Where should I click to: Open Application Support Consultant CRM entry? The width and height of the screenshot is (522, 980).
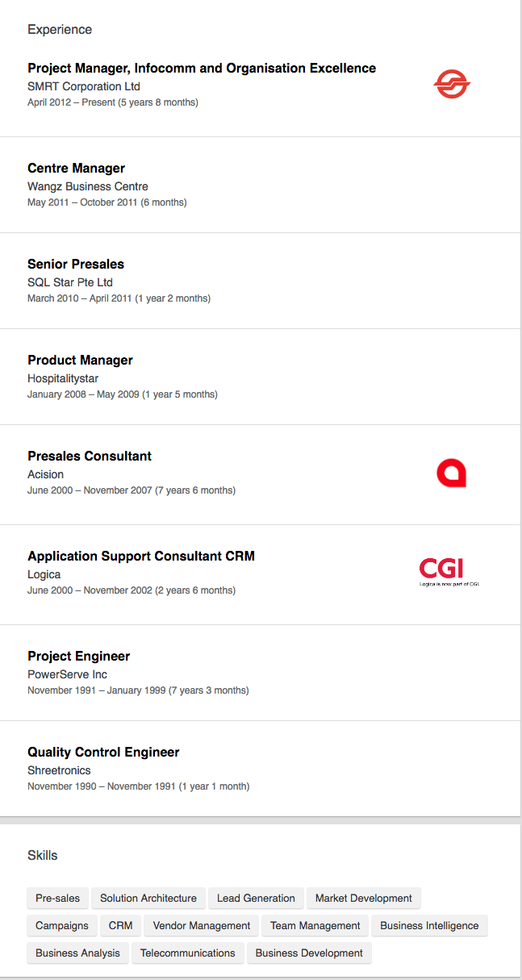click(141, 557)
